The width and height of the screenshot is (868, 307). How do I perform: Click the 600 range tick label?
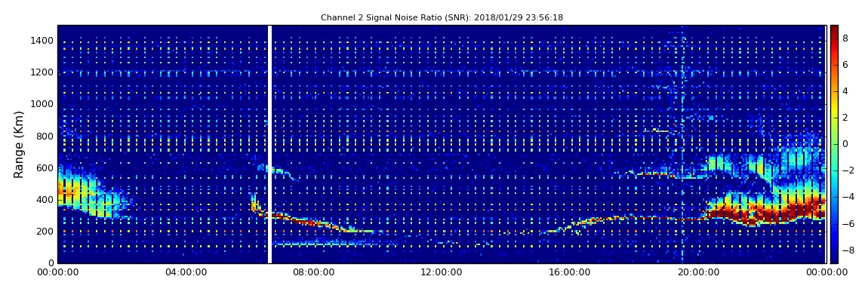tap(45, 167)
